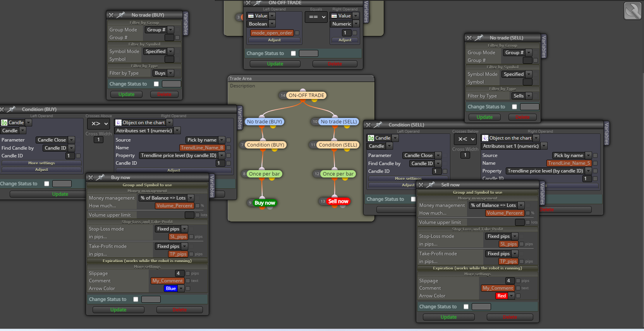Image resolution: width=644 pixels, height=331 pixels.
Task: Toggle Change Status to checkbox in ON-OFF TRADE
Action: (x=293, y=53)
